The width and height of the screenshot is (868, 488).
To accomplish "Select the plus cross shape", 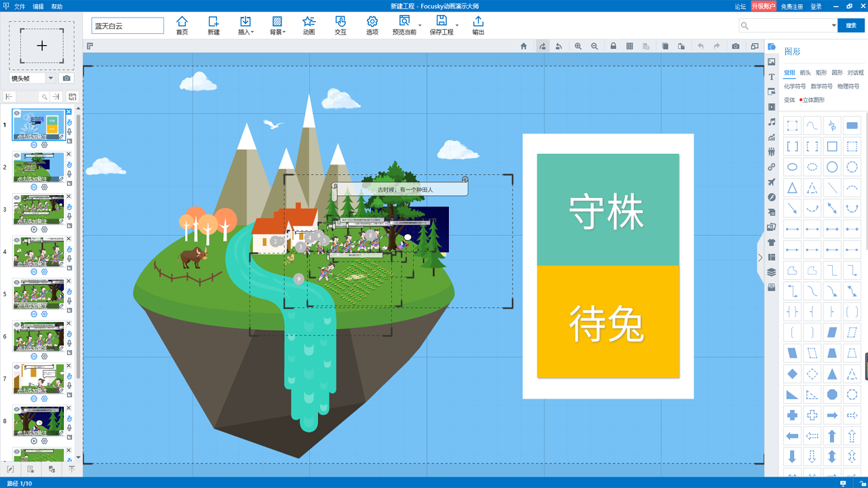I will pos(792,415).
